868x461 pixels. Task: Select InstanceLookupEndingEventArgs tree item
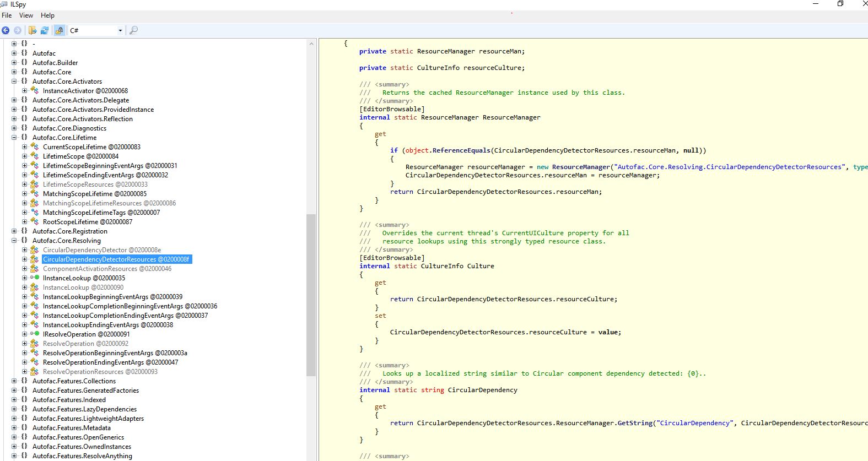[x=108, y=325]
